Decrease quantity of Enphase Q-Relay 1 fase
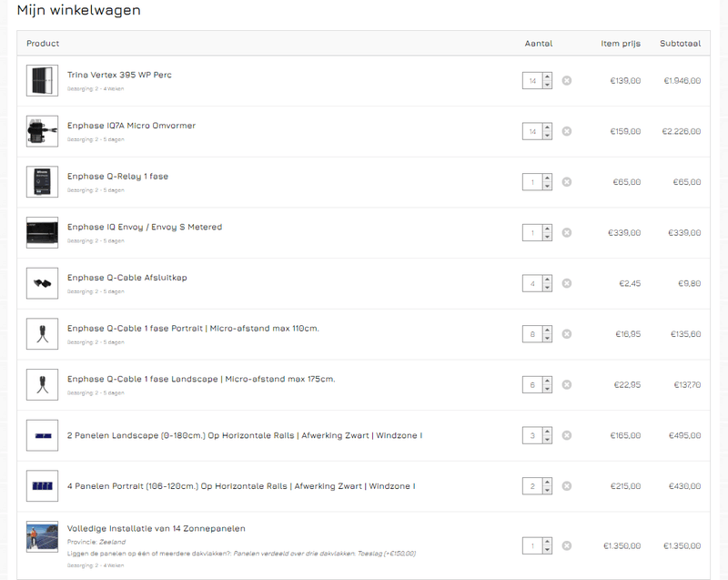This screenshot has height=580, width=728. (548, 186)
